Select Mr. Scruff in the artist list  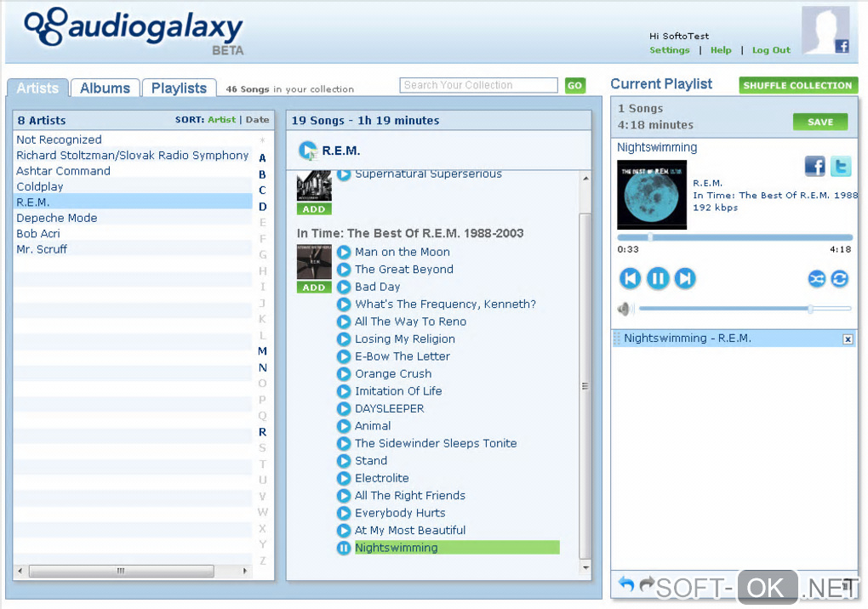point(133,249)
